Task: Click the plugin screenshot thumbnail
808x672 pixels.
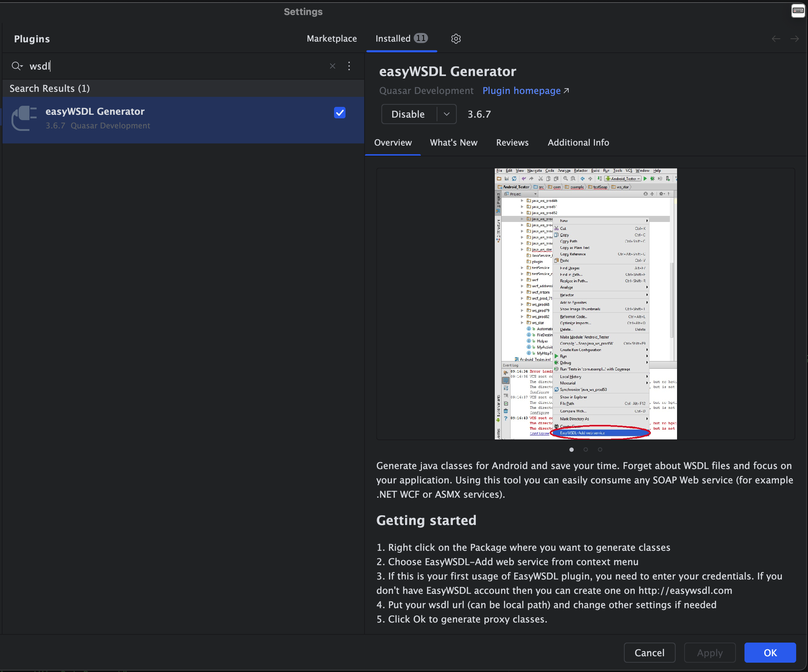Action: 586,304
